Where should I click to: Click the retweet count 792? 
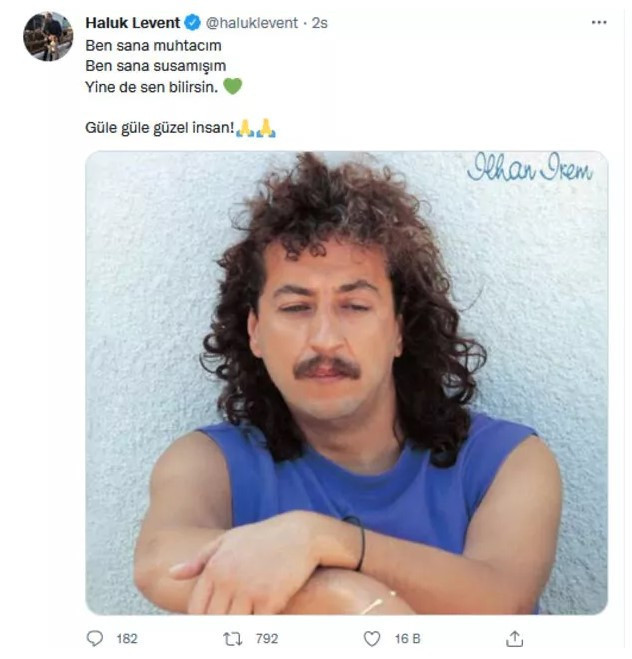point(266,638)
